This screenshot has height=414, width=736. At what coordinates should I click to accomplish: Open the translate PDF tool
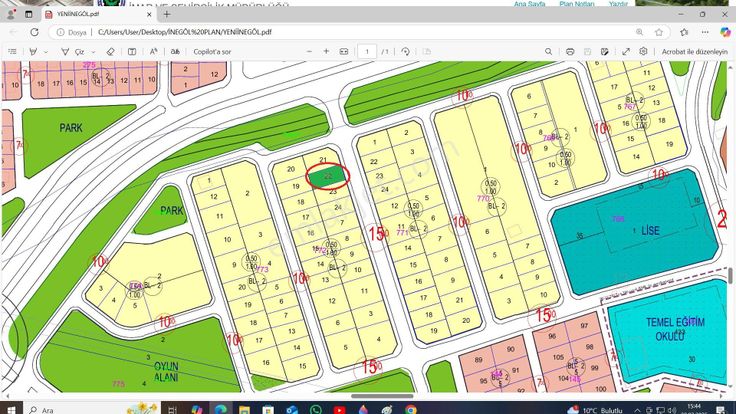(175, 52)
